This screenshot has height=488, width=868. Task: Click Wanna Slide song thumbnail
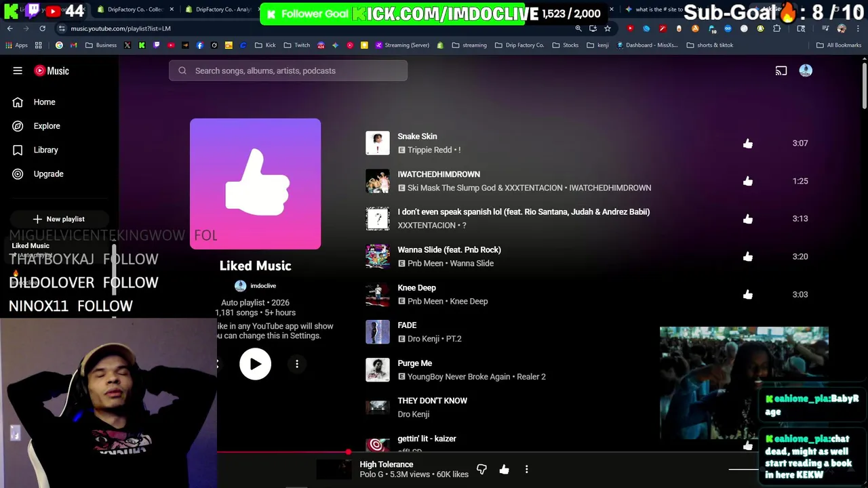tap(378, 256)
